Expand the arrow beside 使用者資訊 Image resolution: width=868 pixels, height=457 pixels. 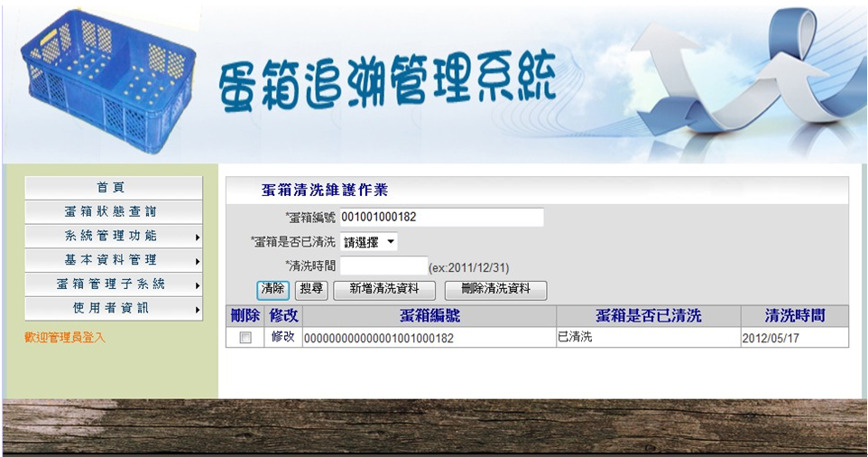pos(197,309)
